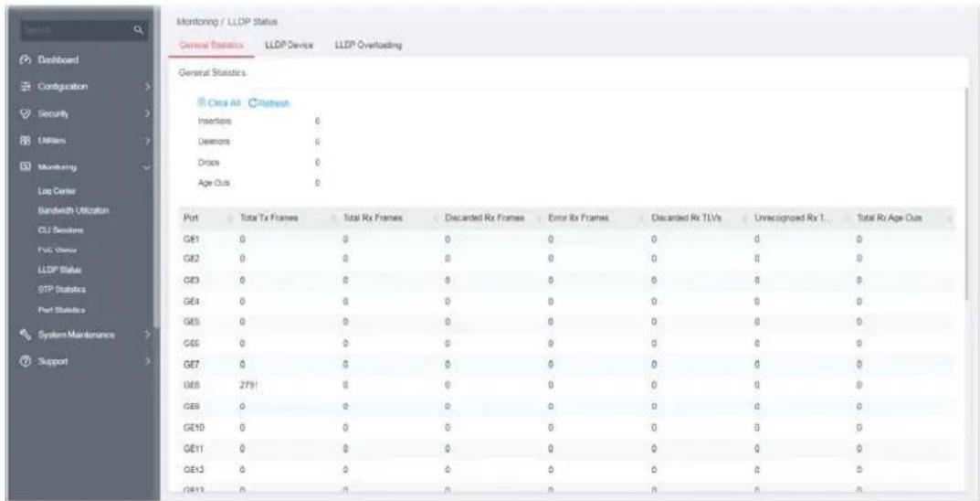Sort by Total Tx Frames column
Screen dimensions: 980x501
[269, 218]
